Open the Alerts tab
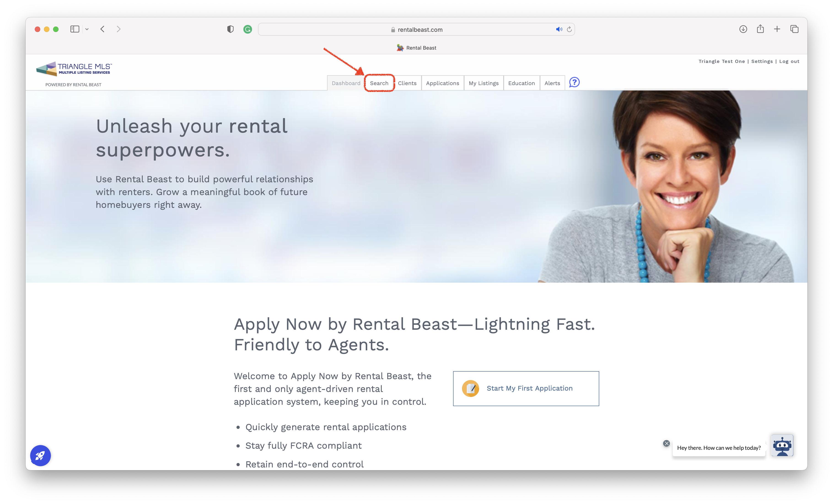 [552, 83]
